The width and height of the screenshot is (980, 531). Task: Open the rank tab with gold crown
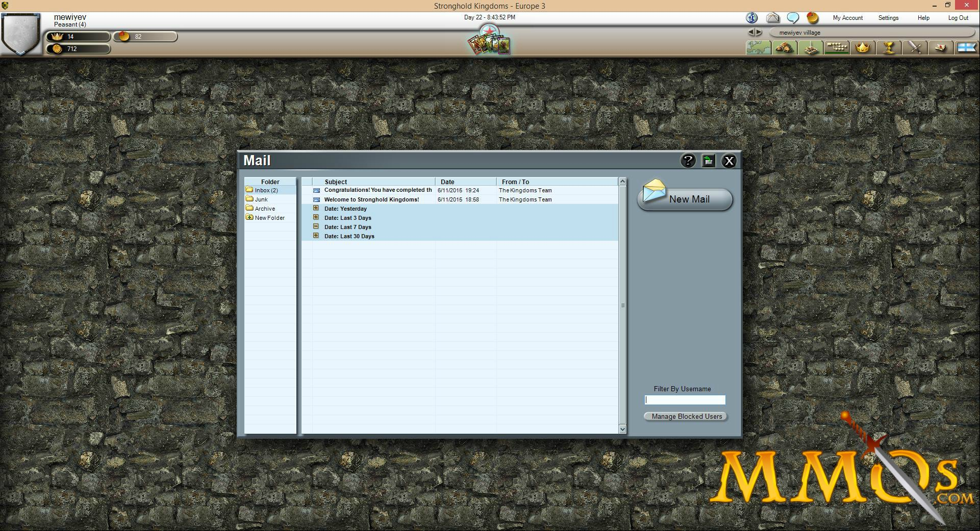point(863,47)
